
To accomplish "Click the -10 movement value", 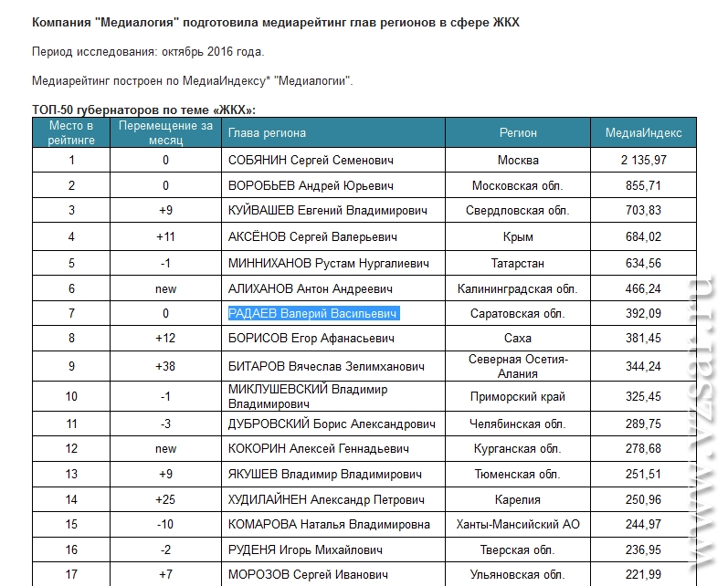I will (165, 524).
